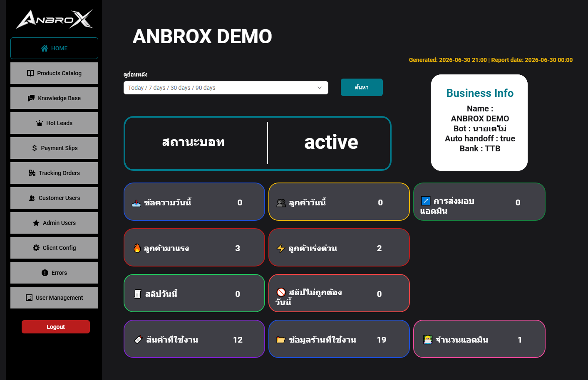Image resolution: width=588 pixels, height=380 pixels.
Task: Open User Management page
Action: [x=54, y=298]
